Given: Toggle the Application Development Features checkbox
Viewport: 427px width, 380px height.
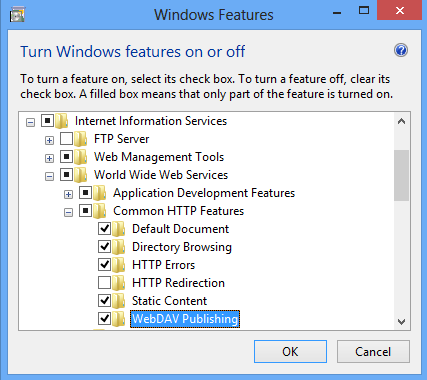Looking at the screenshot, I should (x=85, y=192).
